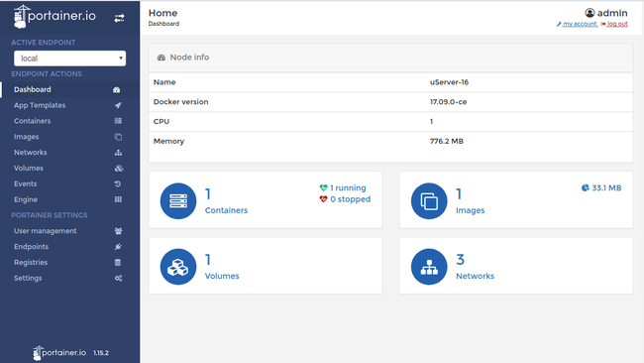This screenshot has width=644, height=363.
Task: Click the Containers list icon in sidebar
Action: pos(118,121)
